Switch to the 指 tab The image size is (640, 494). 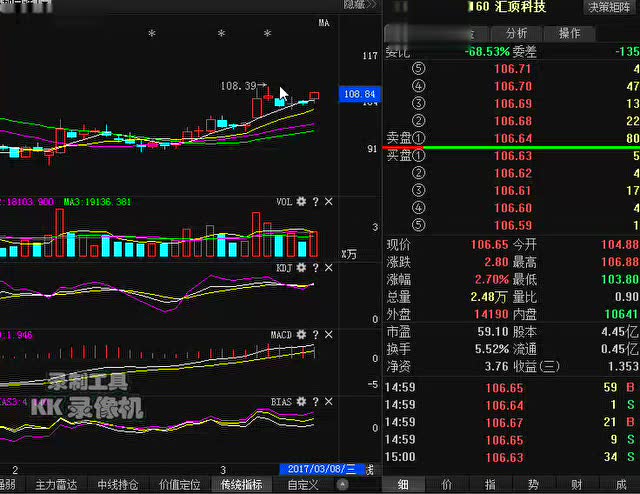(x=490, y=485)
